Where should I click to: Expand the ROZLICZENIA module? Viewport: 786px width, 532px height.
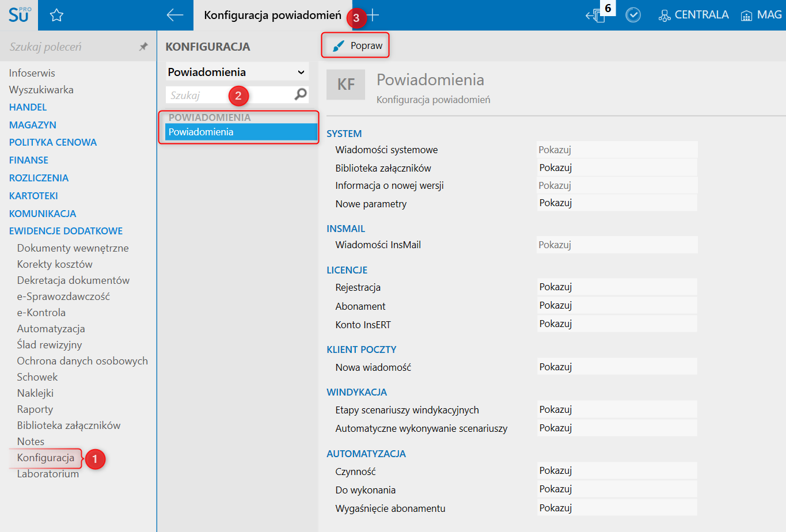coord(39,178)
